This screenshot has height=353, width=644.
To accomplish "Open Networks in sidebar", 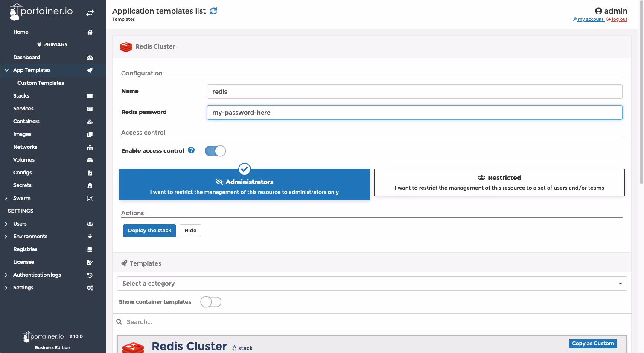I will (x=25, y=147).
